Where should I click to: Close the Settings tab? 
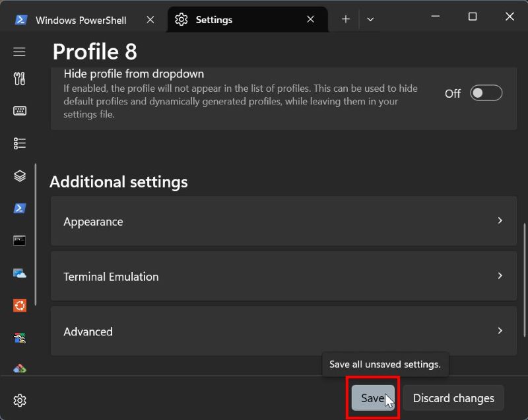[x=311, y=20]
